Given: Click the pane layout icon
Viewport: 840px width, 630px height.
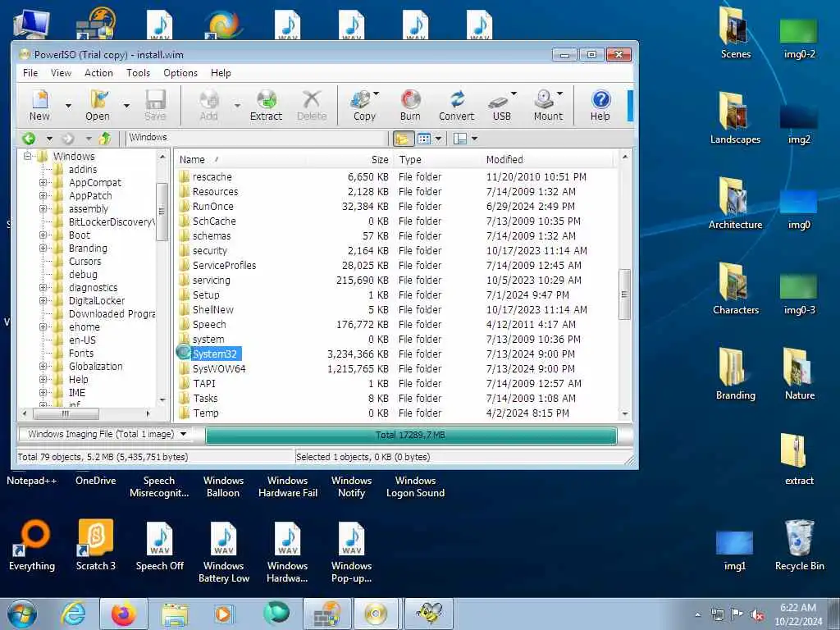Looking at the screenshot, I should coord(459,139).
